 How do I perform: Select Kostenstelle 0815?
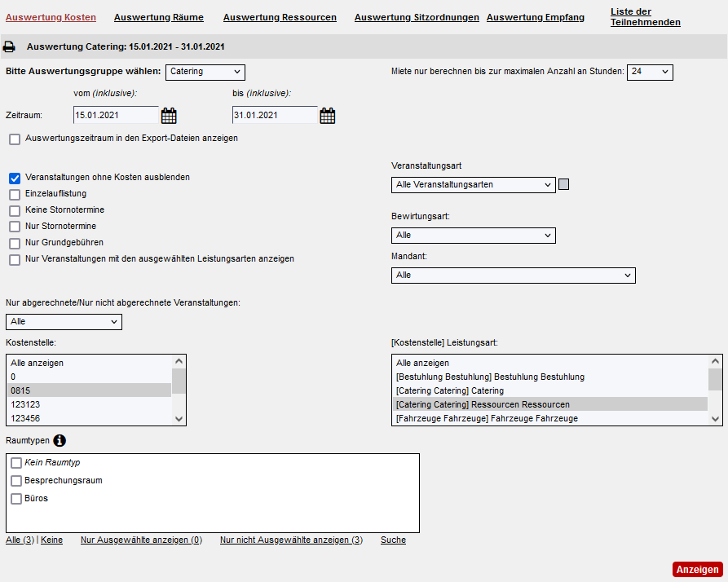coord(89,390)
